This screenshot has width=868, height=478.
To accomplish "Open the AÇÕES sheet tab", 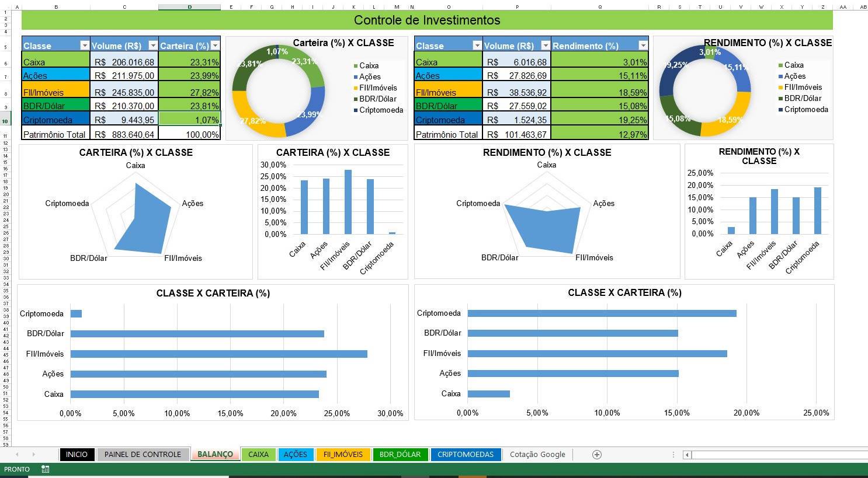I will point(296,454).
